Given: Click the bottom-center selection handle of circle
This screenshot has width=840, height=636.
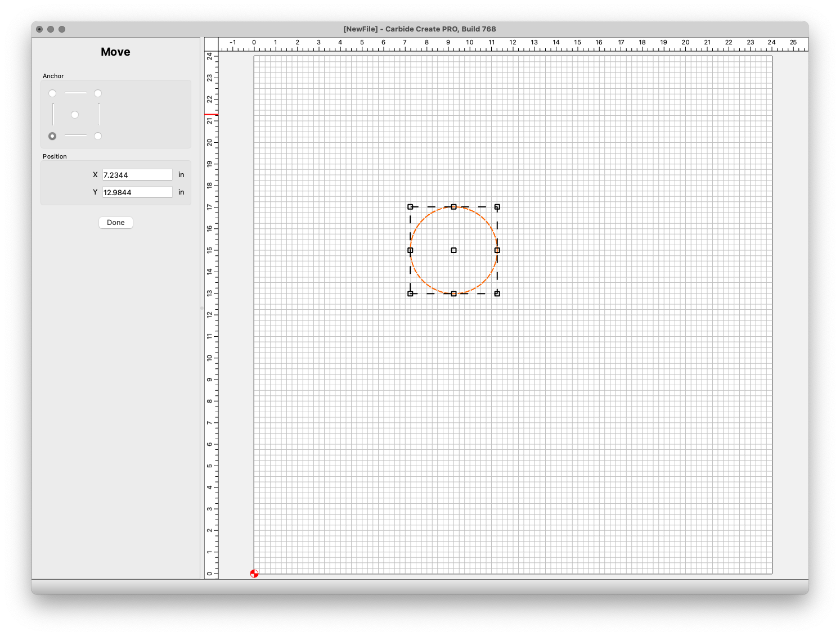Looking at the screenshot, I should 453,294.
